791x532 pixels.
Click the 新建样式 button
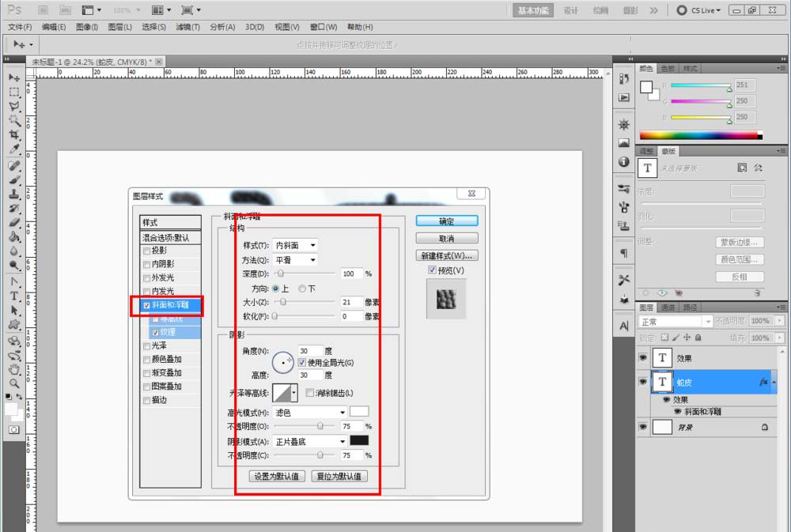[445, 255]
